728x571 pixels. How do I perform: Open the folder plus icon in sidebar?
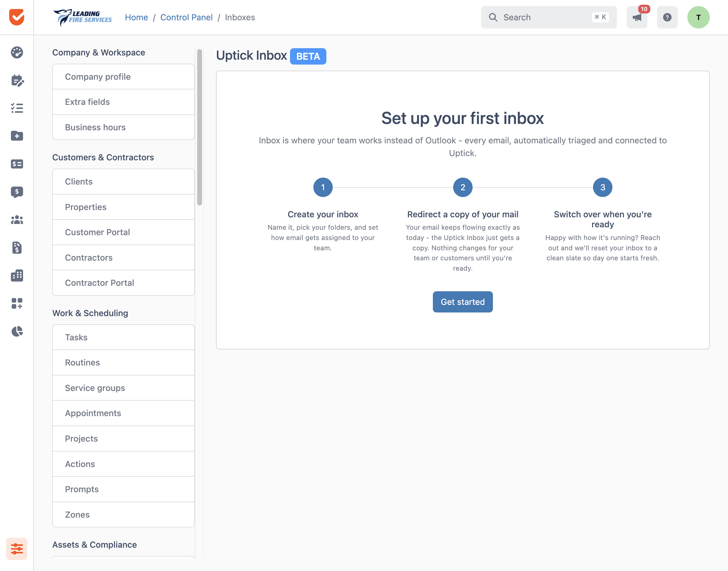pyautogui.click(x=17, y=136)
